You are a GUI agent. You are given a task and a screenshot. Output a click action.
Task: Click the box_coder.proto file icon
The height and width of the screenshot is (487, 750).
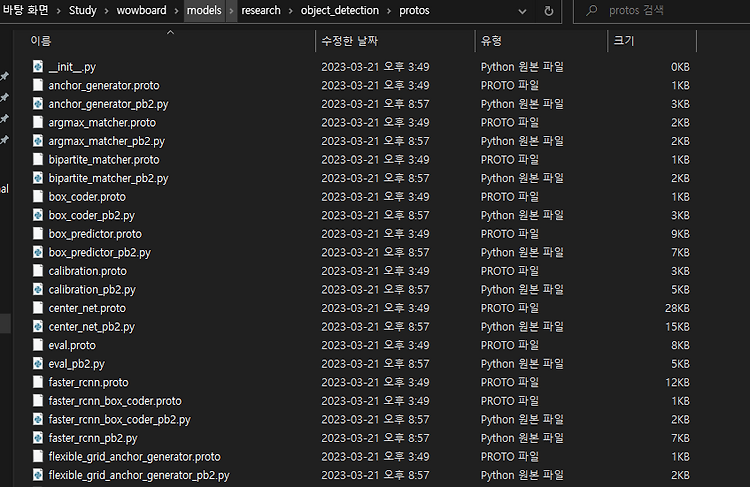(x=38, y=197)
